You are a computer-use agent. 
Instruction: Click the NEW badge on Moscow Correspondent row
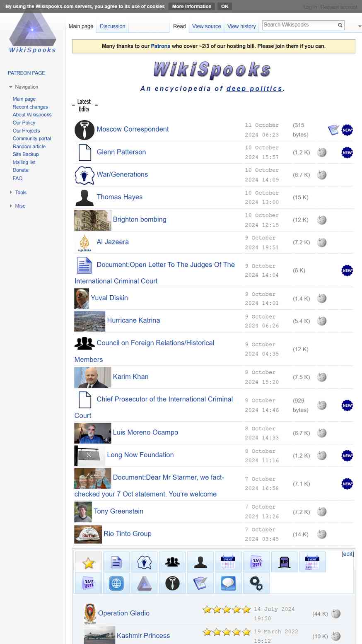point(347,130)
